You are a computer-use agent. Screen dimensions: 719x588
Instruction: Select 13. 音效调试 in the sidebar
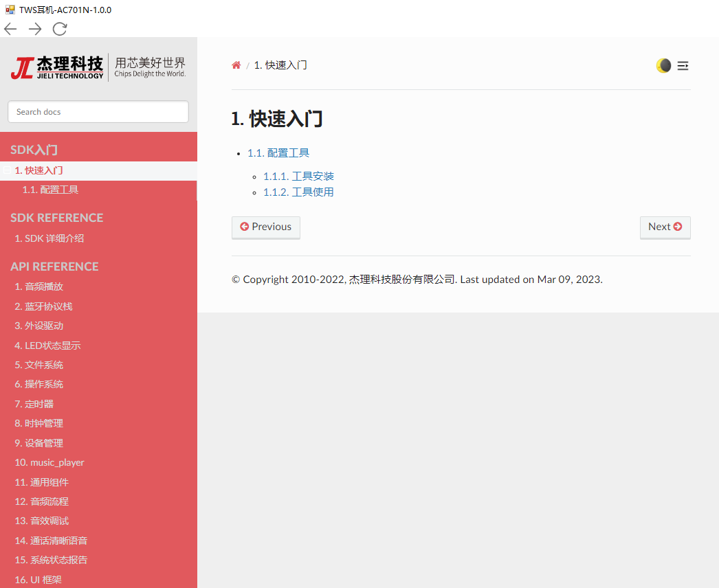42,521
